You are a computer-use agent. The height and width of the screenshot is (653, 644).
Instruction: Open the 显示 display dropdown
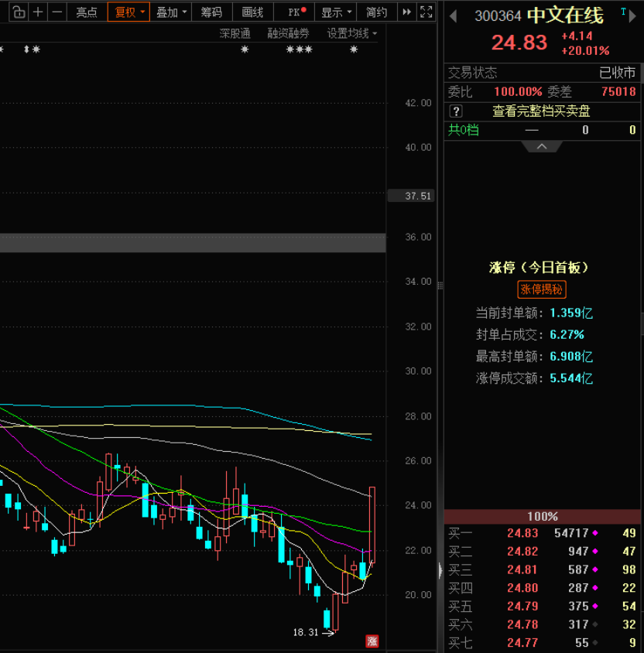(336, 12)
